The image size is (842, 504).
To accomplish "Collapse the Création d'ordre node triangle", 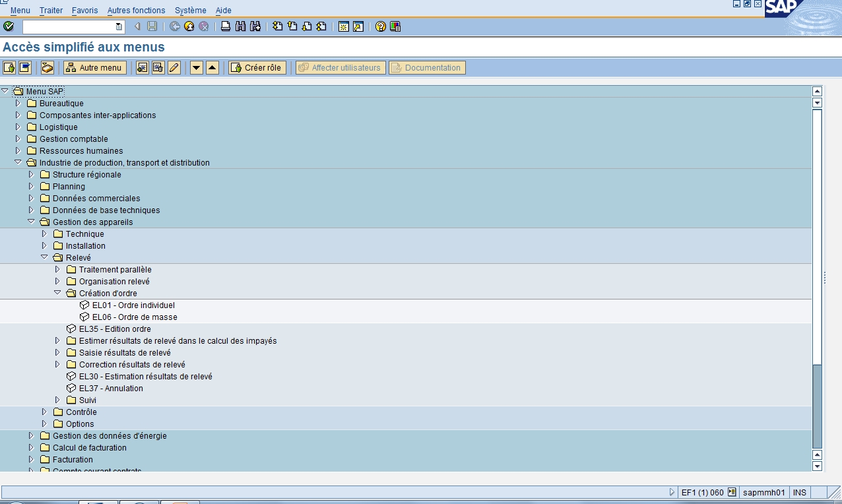I will tap(57, 293).
